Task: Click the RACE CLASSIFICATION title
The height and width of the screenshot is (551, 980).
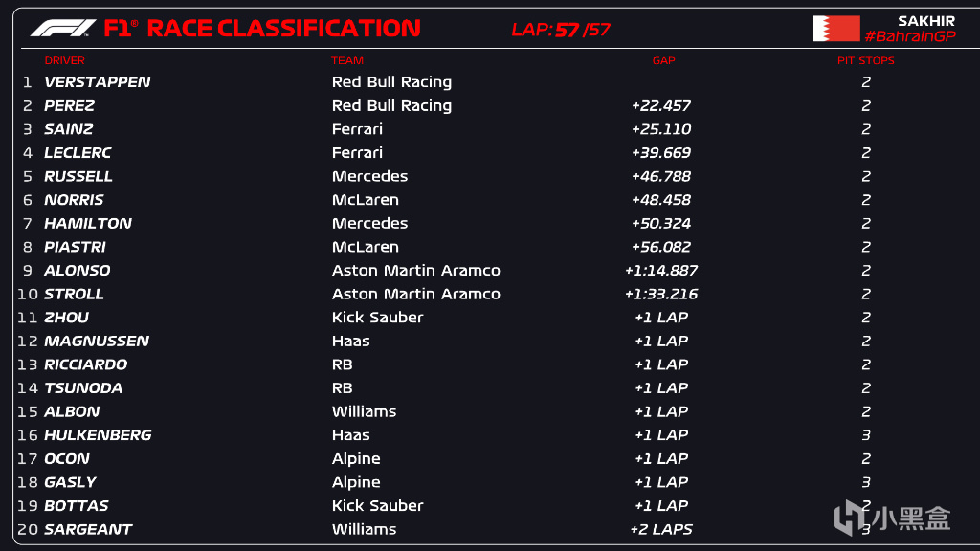Action: coord(283,28)
